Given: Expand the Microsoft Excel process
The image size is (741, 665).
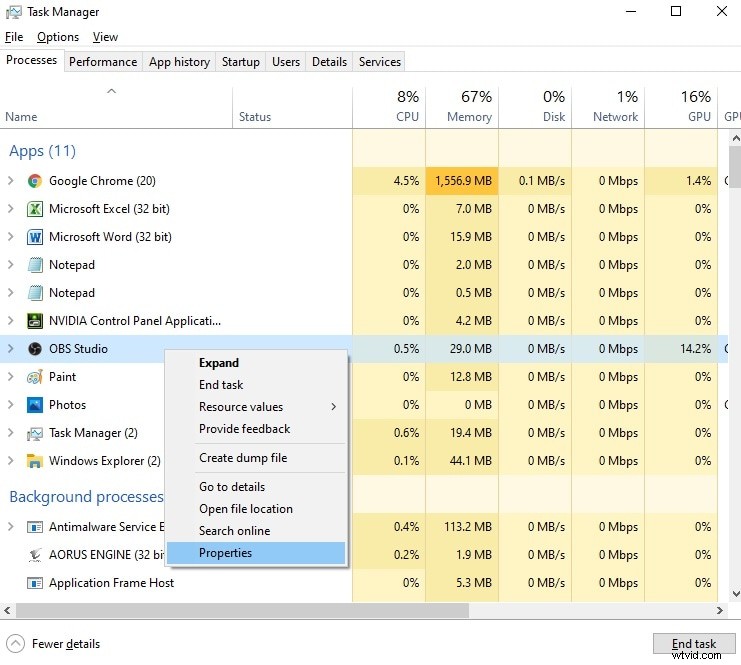Looking at the screenshot, I should 11,208.
